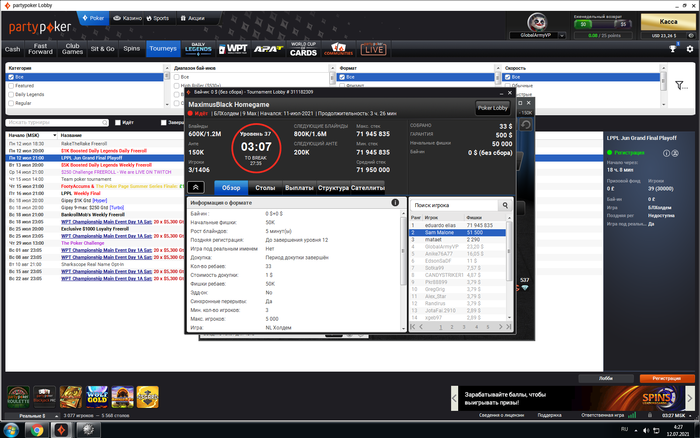The height and width of the screenshot is (438, 700).
Task: Click the orange 'Регистрация' button
Action: coord(667,378)
